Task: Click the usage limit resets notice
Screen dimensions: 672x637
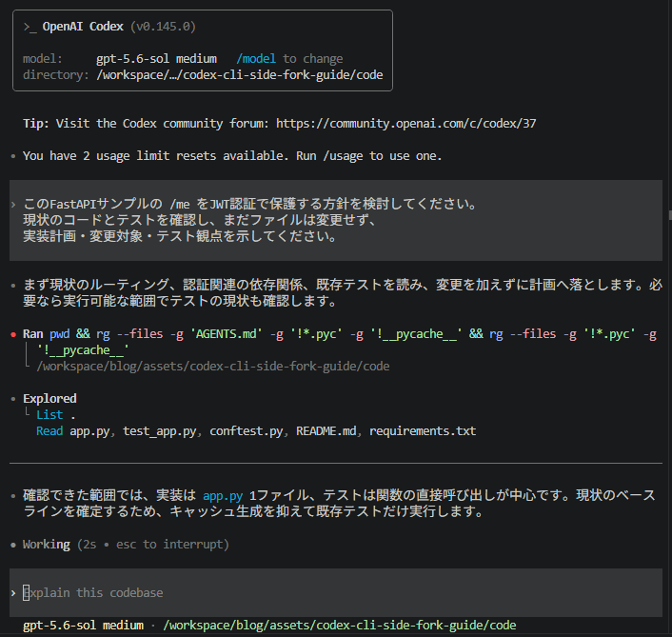Action: pyautogui.click(x=232, y=156)
